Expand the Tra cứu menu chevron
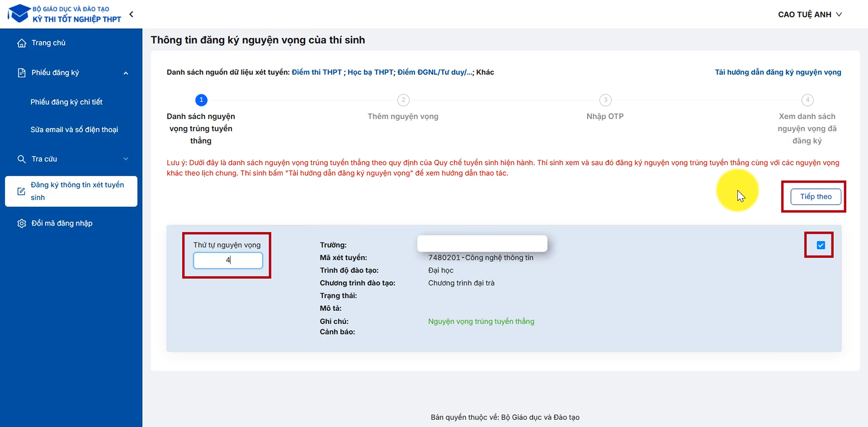The image size is (868, 427). point(126,159)
